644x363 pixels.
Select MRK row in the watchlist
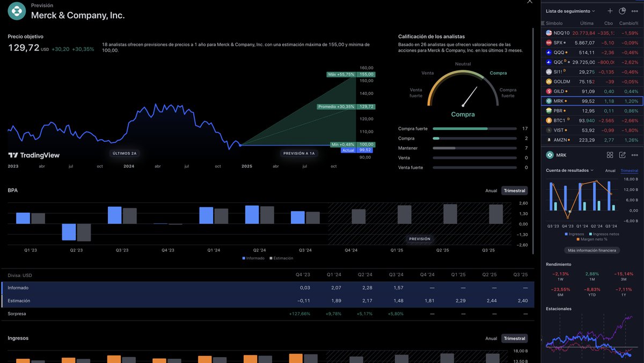[x=592, y=101]
